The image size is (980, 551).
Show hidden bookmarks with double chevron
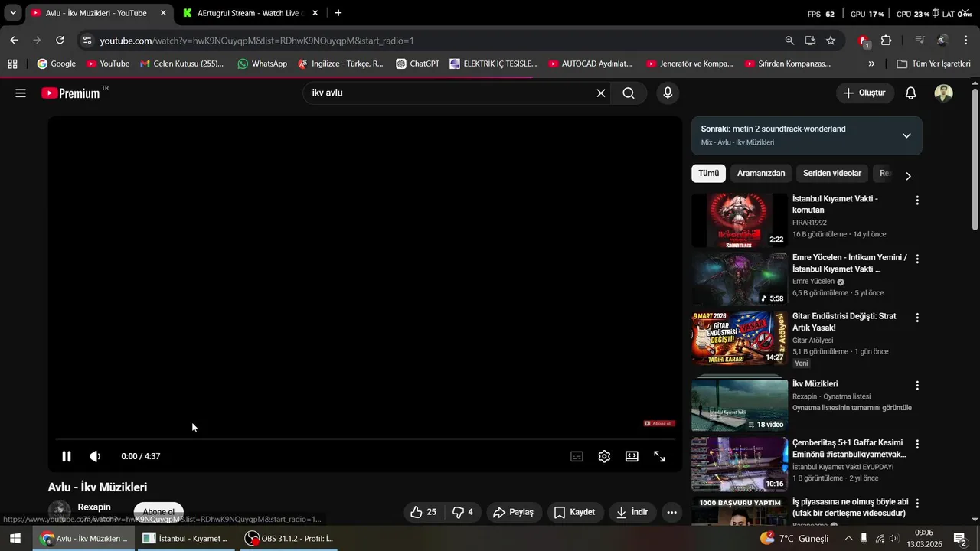point(871,64)
